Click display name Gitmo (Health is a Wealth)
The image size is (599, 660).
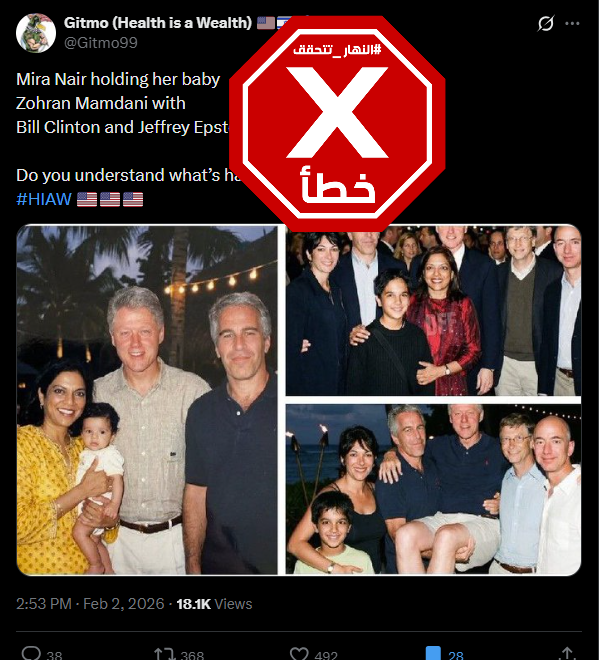158,23
